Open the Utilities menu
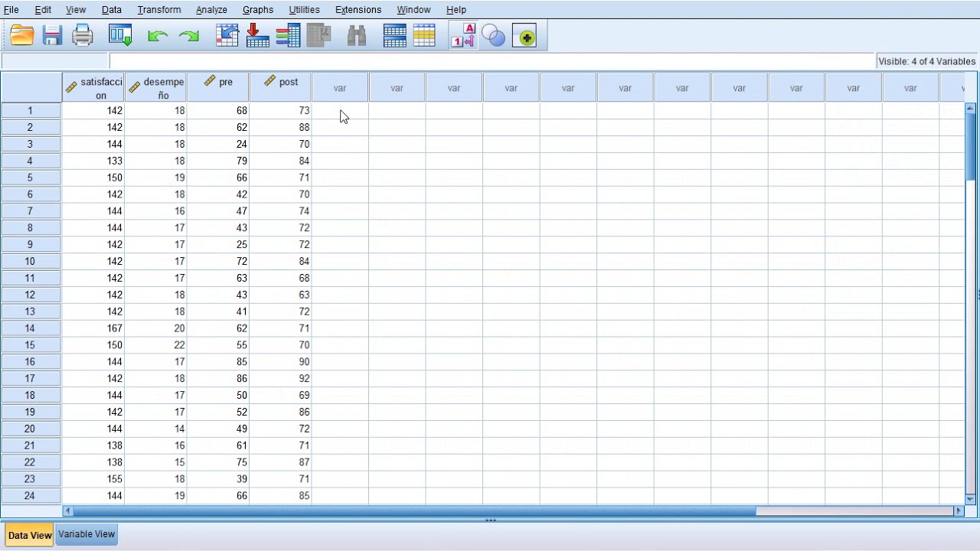 tap(304, 10)
